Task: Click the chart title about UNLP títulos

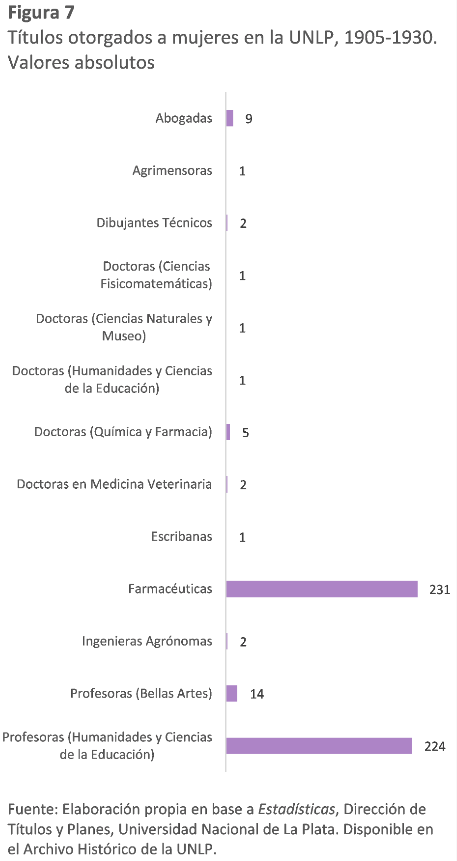Action: [222, 50]
